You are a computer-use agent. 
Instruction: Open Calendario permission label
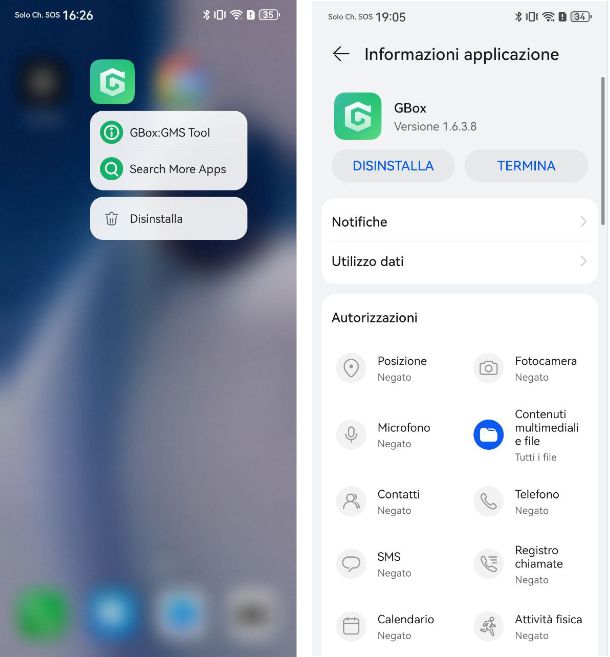click(x=406, y=619)
